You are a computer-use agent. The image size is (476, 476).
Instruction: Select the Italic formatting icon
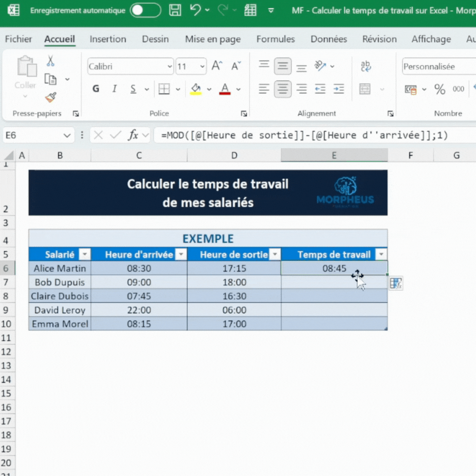click(x=114, y=89)
